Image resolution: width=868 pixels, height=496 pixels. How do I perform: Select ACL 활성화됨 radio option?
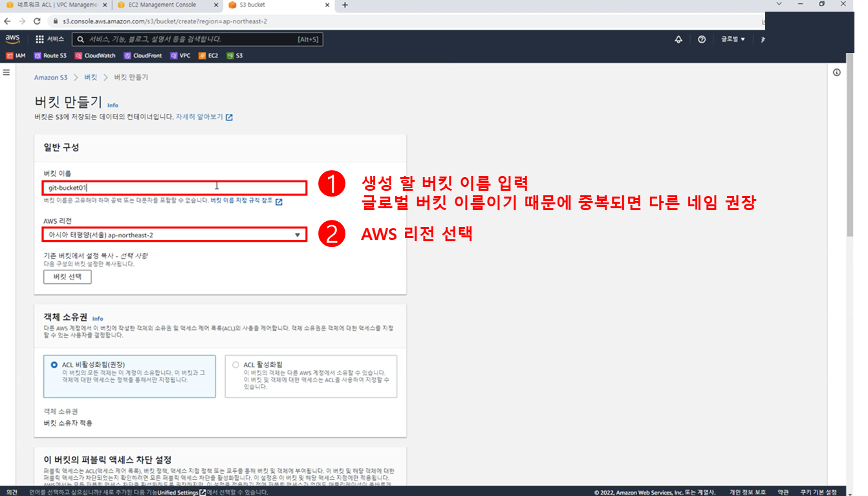coord(235,365)
